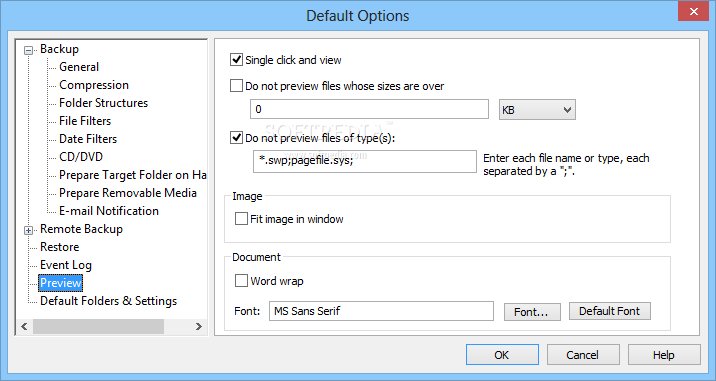716x381 pixels.
Task: Click the tree scrollbar left arrow
Action: (24, 327)
